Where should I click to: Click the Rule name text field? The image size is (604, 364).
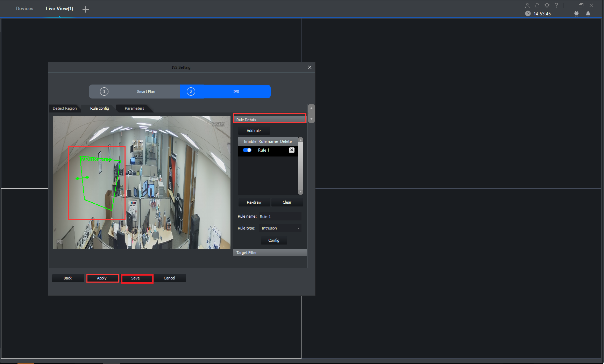tap(279, 217)
